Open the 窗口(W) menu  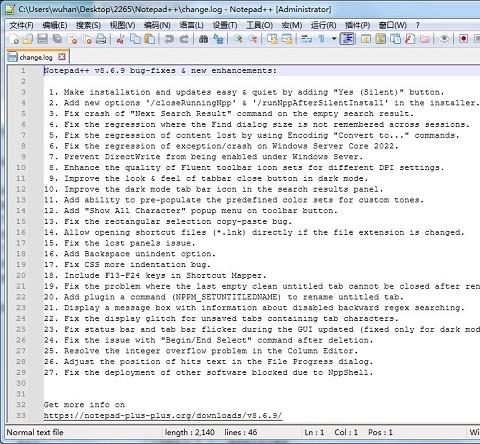point(393,25)
